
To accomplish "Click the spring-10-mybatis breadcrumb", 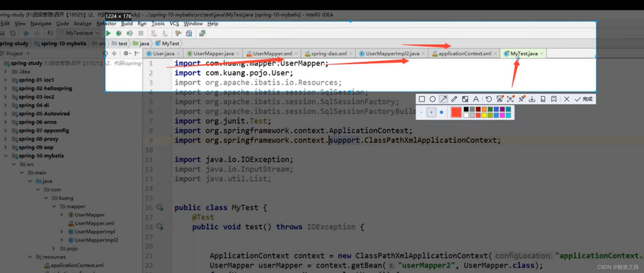I will tap(60, 44).
